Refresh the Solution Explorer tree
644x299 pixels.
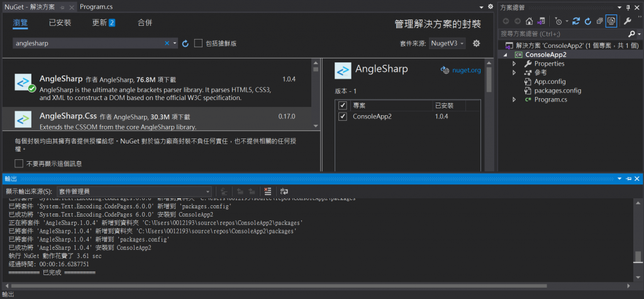588,21
